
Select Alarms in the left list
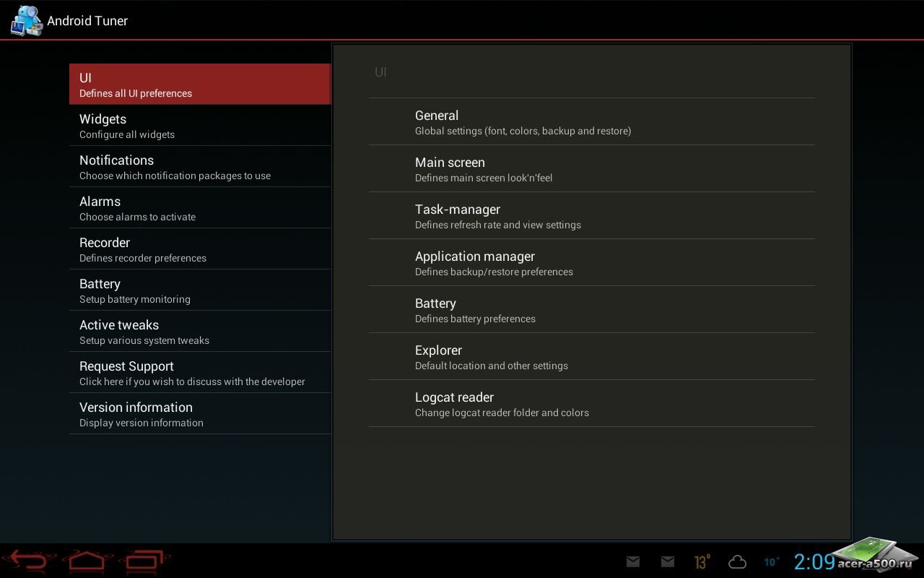pyautogui.click(x=200, y=208)
